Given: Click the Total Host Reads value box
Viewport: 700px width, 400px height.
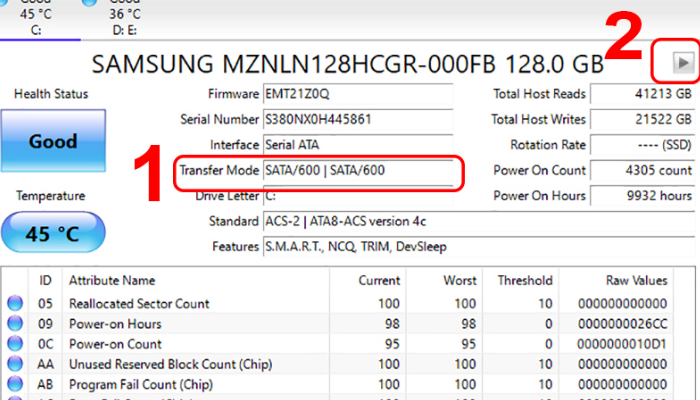Looking at the screenshot, I should tap(642, 96).
